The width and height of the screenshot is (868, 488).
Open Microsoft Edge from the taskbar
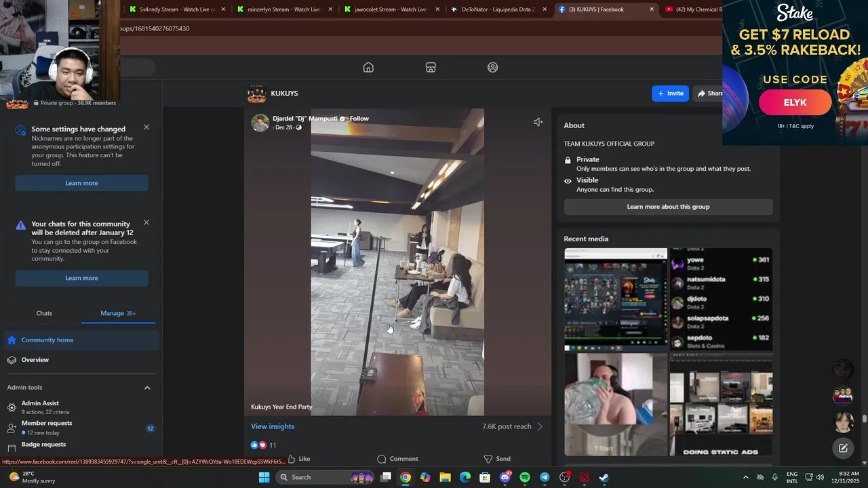pyautogui.click(x=465, y=477)
